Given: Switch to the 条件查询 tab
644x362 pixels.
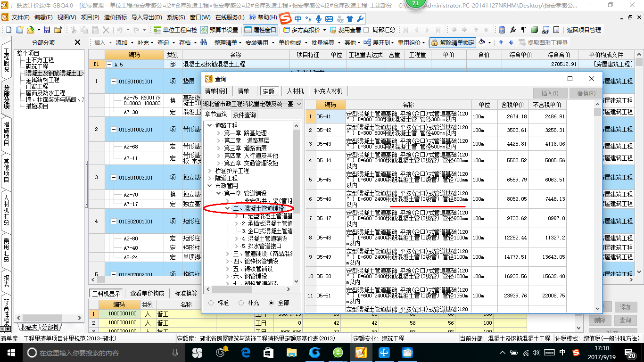Looking at the screenshot, I should [x=244, y=115].
